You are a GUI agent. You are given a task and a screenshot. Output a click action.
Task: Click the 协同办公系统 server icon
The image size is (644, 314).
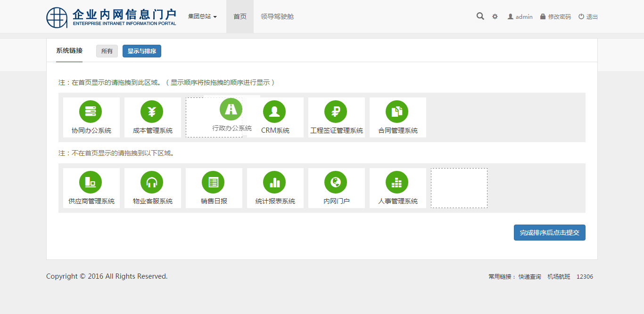(x=91, y=112)
